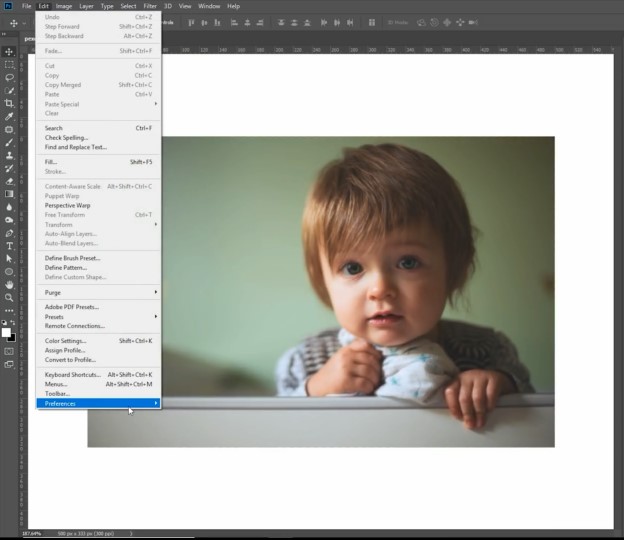
Task: Select the Rectangular Marquee tool
Action: point(9,65)
